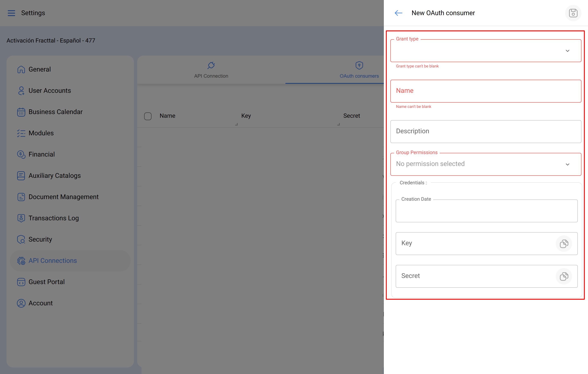This screenshot has width=588, height=374.
Task: Click into the Name input field
Action: point(486,91)
